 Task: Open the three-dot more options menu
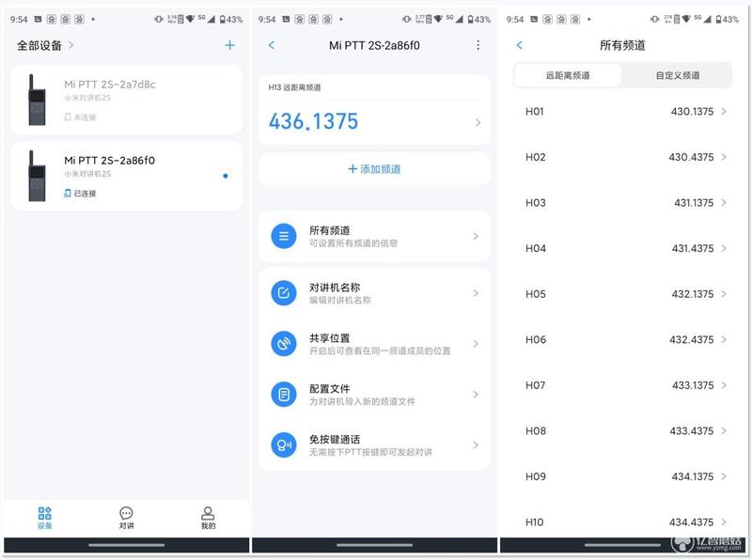[478, 45]
